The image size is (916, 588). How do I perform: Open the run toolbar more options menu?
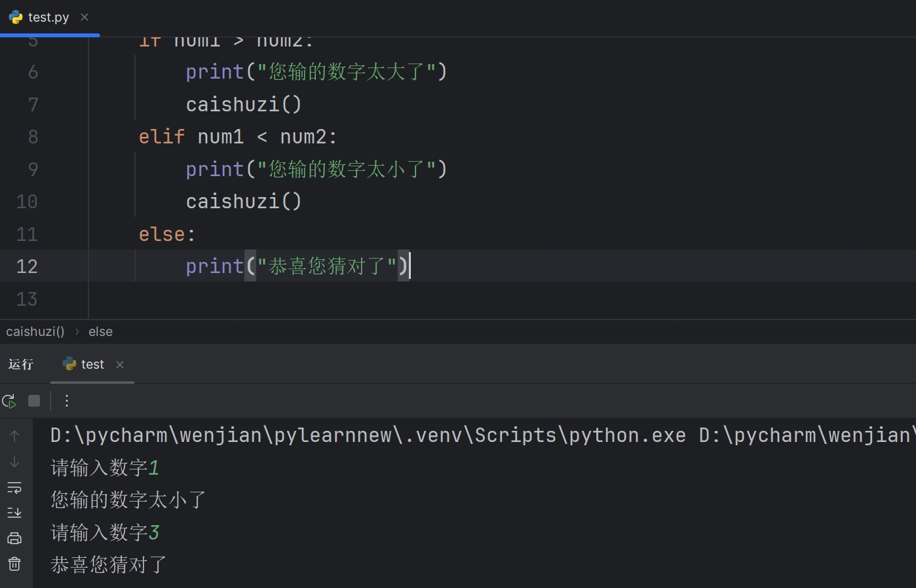(x=66, y=401)
